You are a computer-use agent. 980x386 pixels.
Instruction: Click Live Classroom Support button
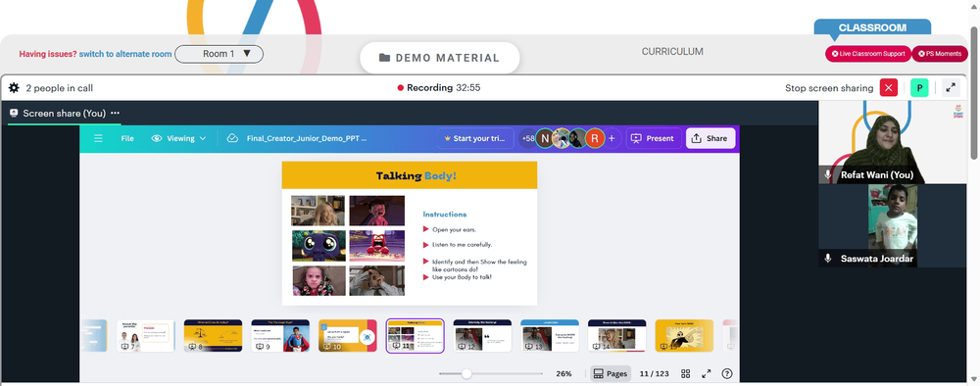click(868, 54)
